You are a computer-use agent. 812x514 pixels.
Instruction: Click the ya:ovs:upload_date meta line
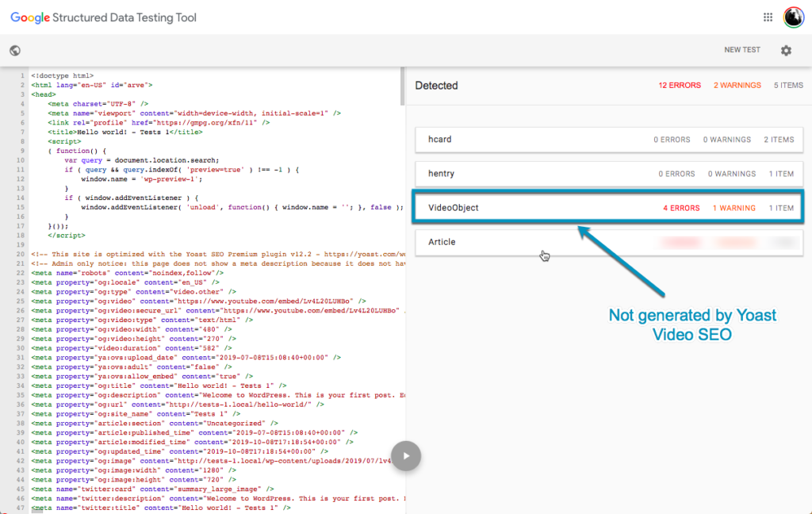click(x=186, y=358)
